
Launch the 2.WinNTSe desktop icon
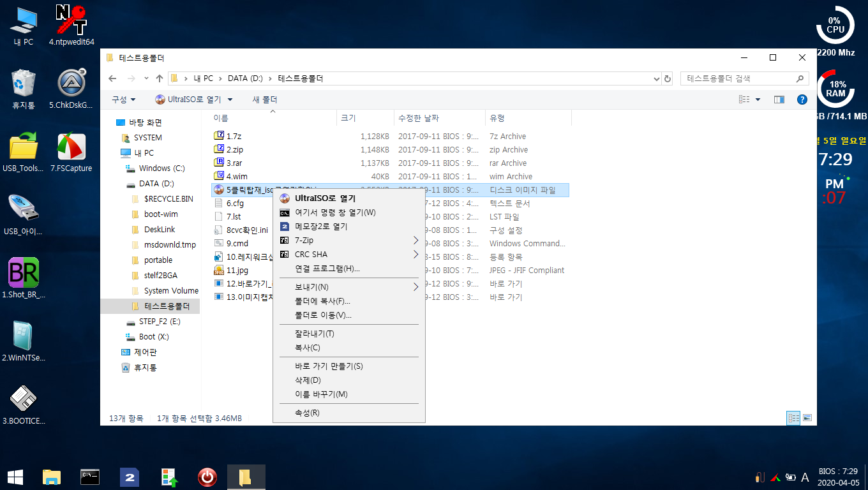[x=24, y=342]
